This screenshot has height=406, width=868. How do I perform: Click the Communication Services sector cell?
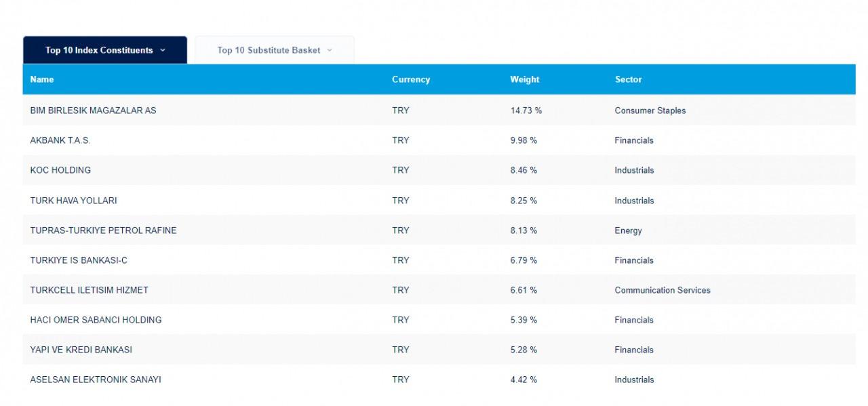(x=662, y=290)
